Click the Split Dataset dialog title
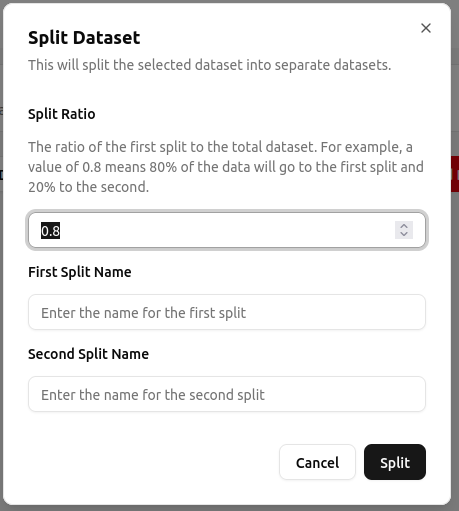The height and width of the screenshot is (511, 459). click(84, 37)
